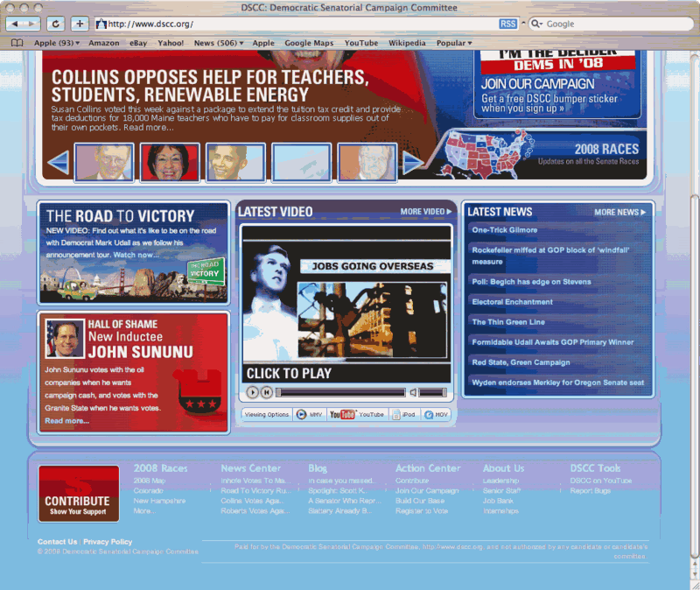
Task: Open Rockefeller miffed at GOP block story
Action: [x=550, y=256]
